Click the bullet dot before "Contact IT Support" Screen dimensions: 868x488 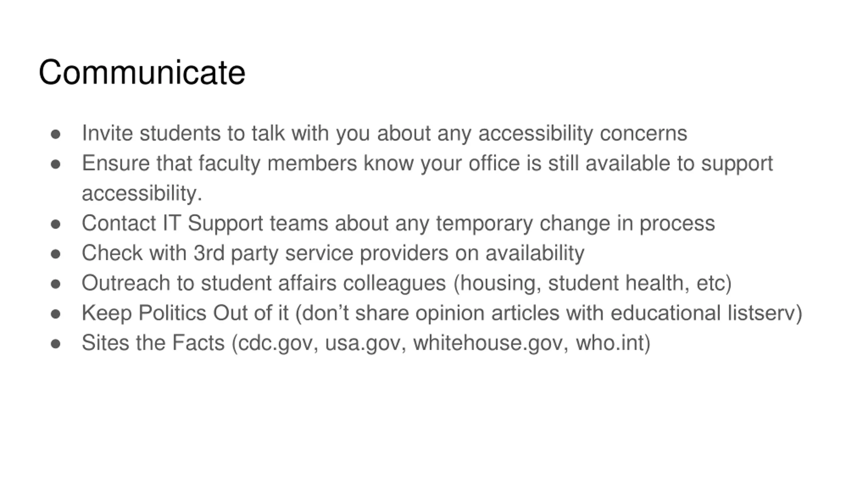56,224
